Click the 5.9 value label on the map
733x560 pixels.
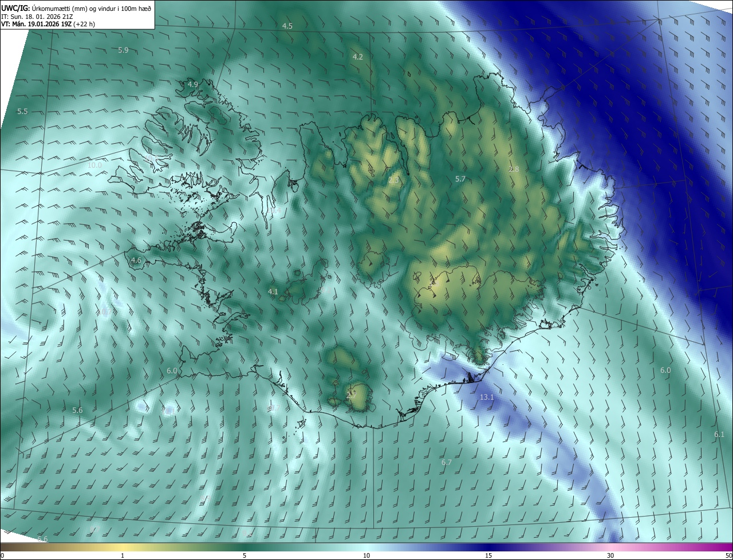pos(123,50)
